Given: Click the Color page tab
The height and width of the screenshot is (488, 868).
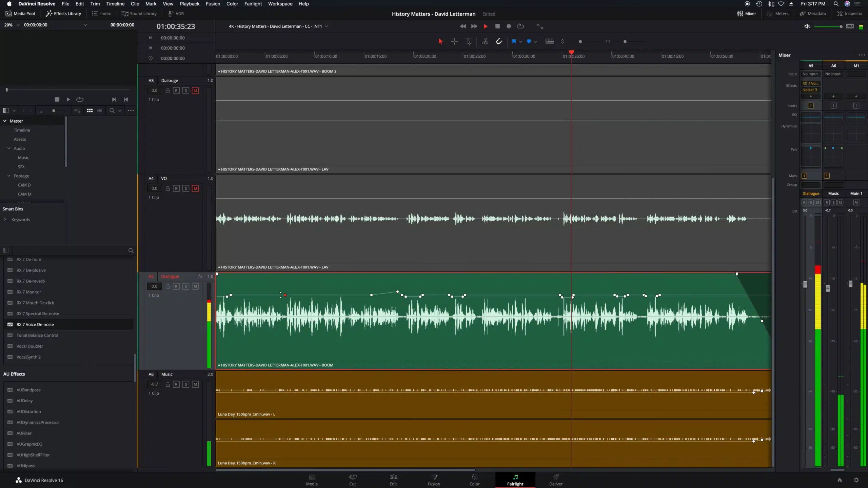Looking at the screenshot, I should (x=475, y=480).
